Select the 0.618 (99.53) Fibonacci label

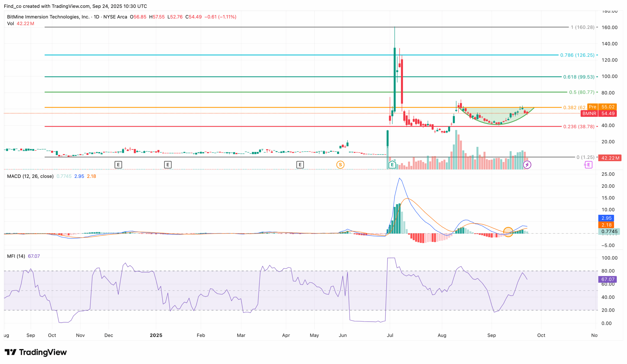coord(579,77)
